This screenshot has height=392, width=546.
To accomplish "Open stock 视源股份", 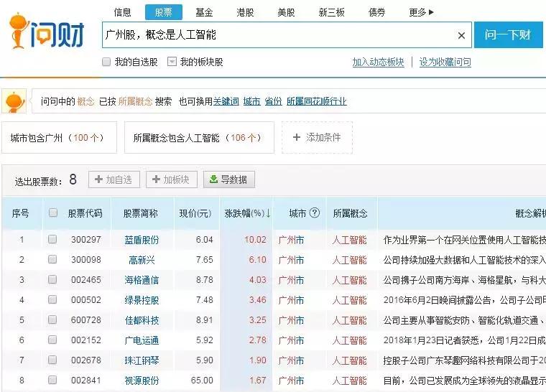I will click(142, 381).
